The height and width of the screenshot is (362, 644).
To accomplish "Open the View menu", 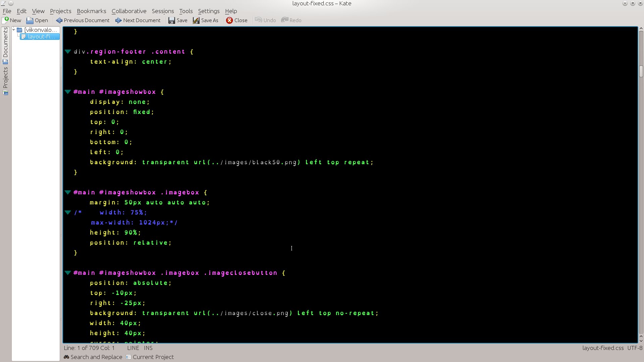I will pos(38,11).
